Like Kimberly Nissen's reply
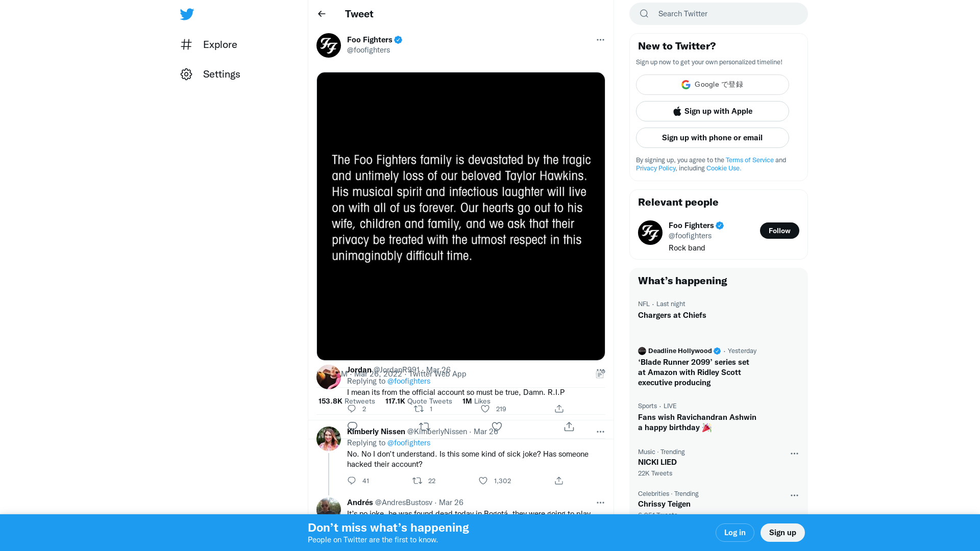Screen dimensions: 980x551 pos(483,481)
